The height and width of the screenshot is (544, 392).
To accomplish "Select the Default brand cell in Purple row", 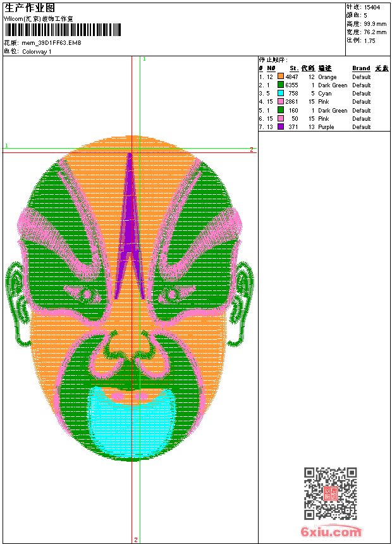I will click(362, 127).
